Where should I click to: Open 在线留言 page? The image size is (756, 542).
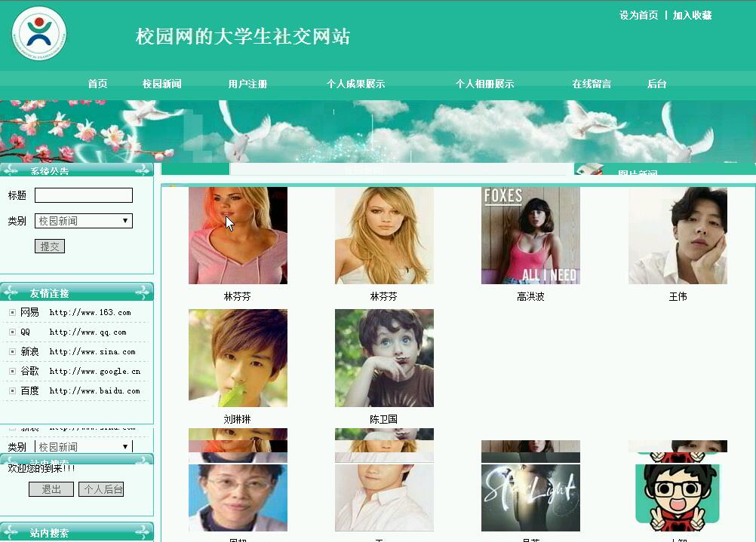point(592,84)
